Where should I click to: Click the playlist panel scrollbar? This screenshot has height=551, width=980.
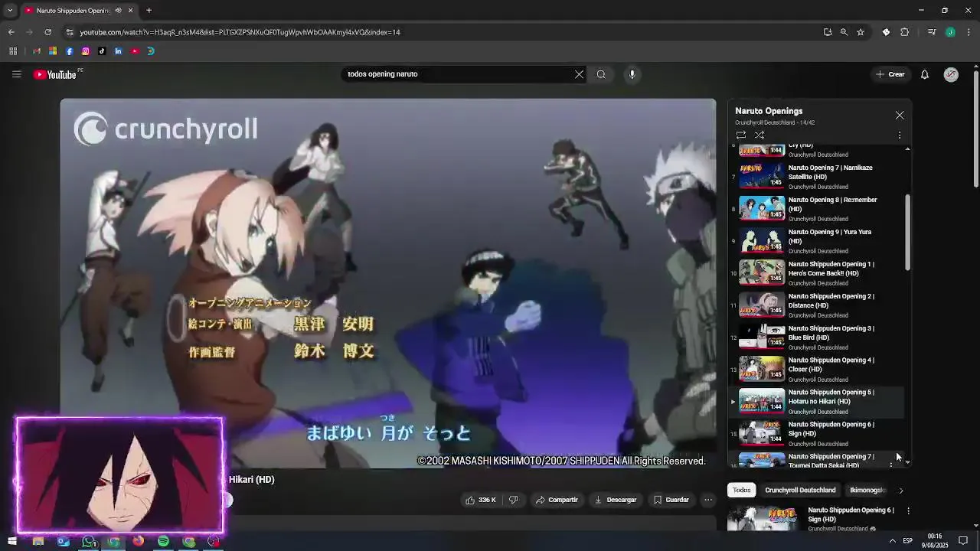(908, 232)
